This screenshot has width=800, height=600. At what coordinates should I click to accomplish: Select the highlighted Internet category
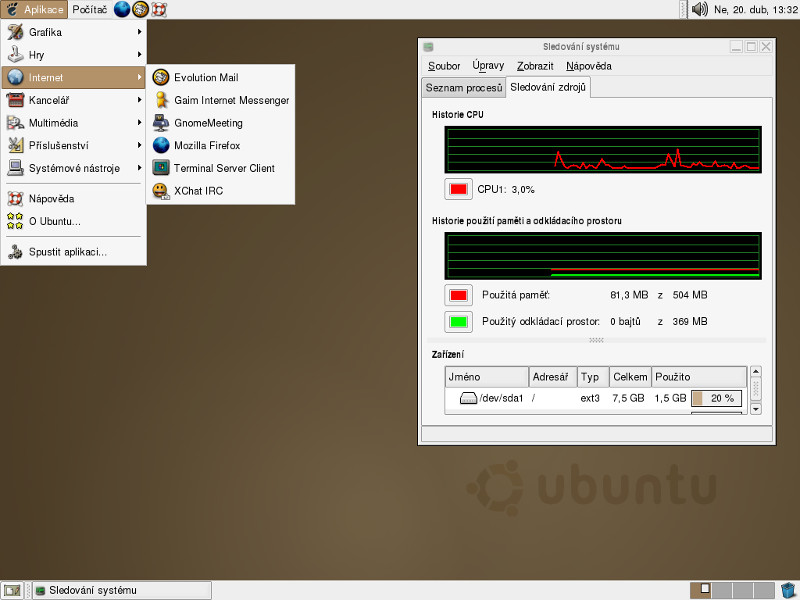74,78
